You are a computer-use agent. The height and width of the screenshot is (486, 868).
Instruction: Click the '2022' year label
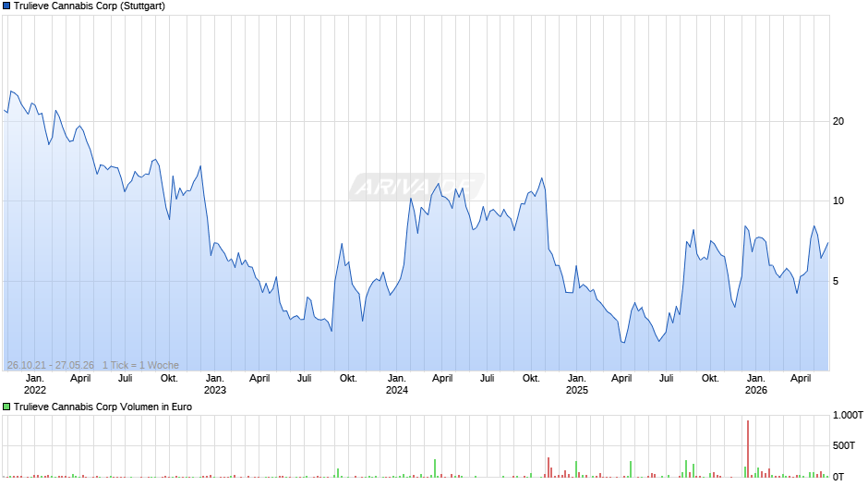click(35, 390)
